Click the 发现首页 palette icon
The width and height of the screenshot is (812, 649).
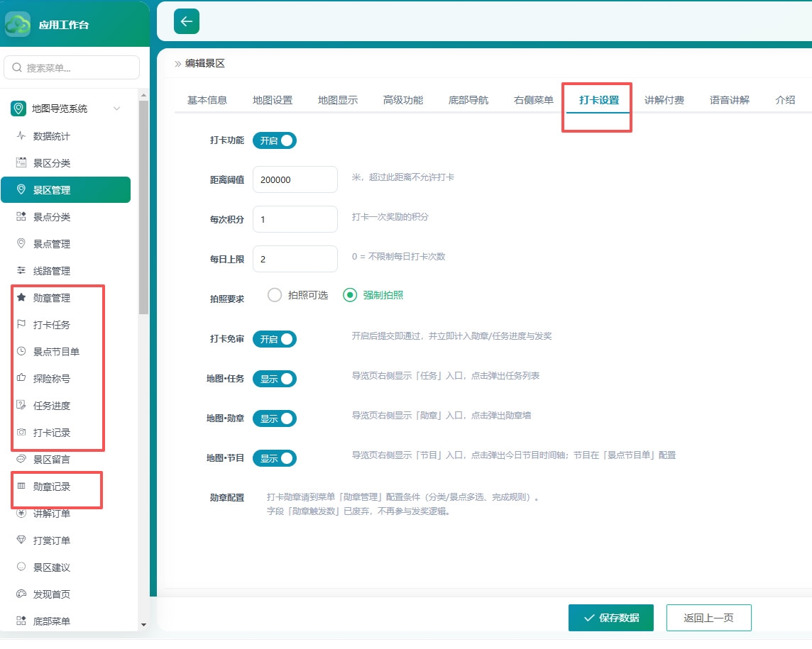[x=21, y=594]
